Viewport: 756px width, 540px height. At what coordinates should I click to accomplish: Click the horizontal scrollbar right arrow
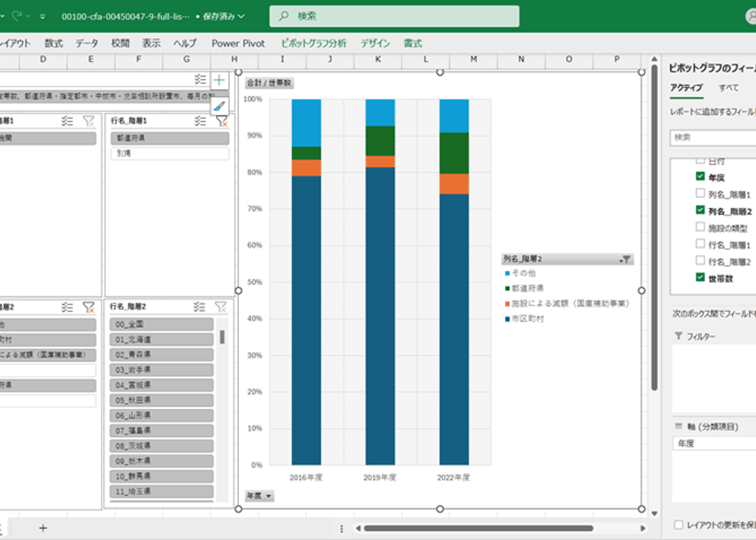click(643, 528)
